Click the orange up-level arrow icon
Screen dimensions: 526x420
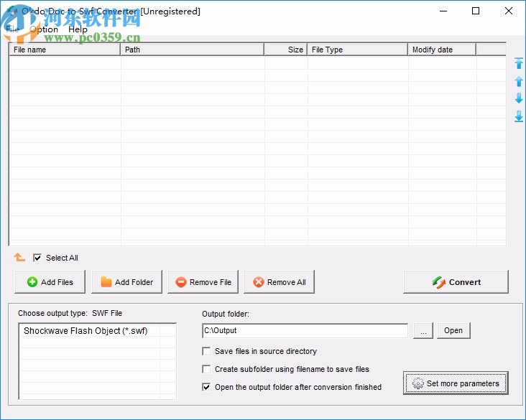(19, 258)
